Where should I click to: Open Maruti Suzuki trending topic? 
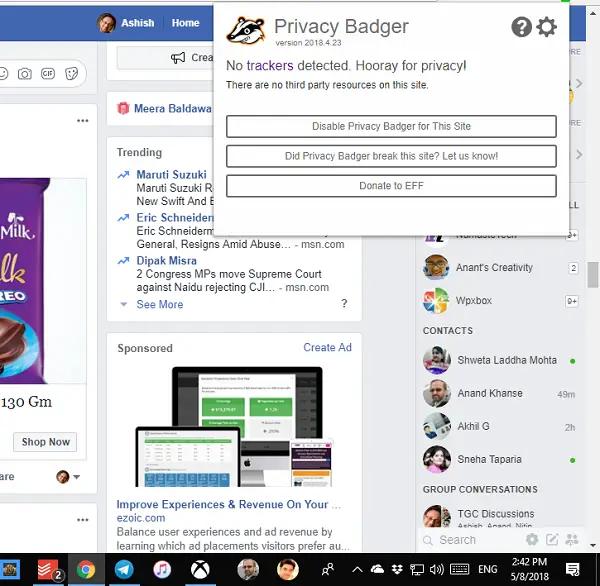tap(171, 175)
